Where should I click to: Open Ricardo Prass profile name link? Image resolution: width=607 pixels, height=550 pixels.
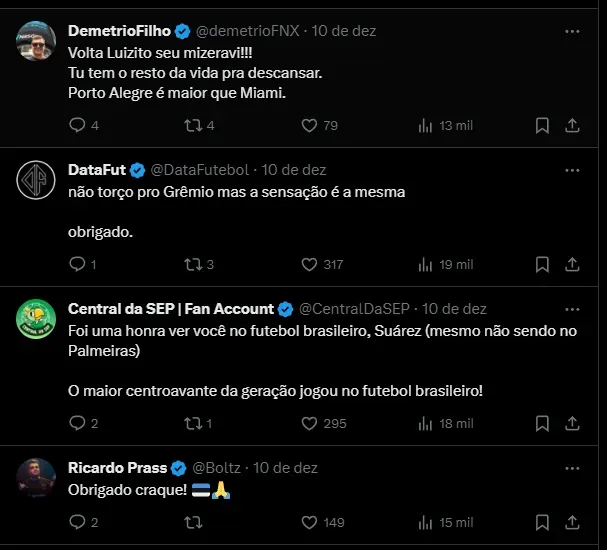tap(117, 467)
